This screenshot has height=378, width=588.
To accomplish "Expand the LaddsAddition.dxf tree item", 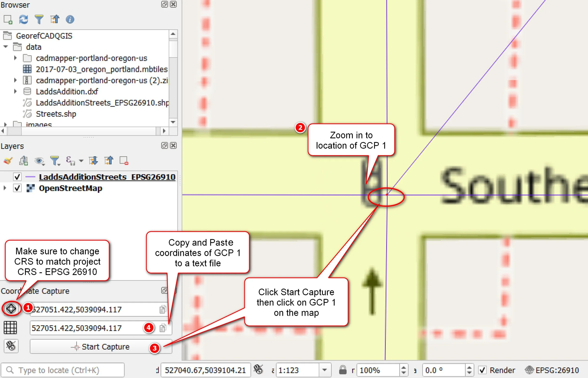I will click(x=15, y=91).
